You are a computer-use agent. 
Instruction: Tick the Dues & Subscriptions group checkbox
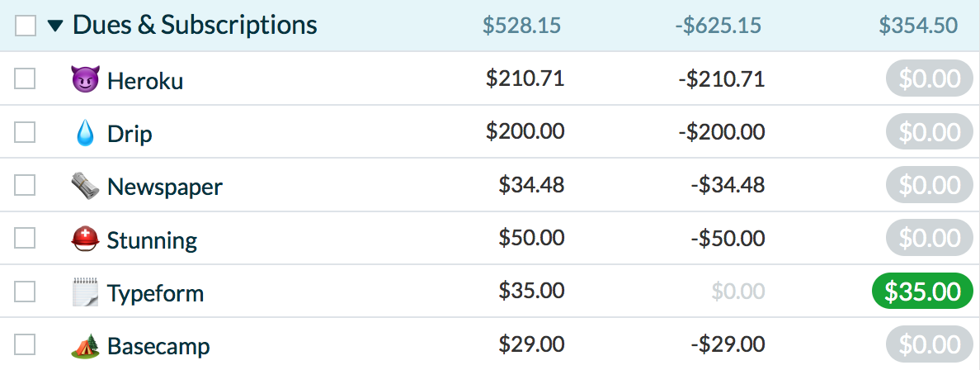[26, 26]
